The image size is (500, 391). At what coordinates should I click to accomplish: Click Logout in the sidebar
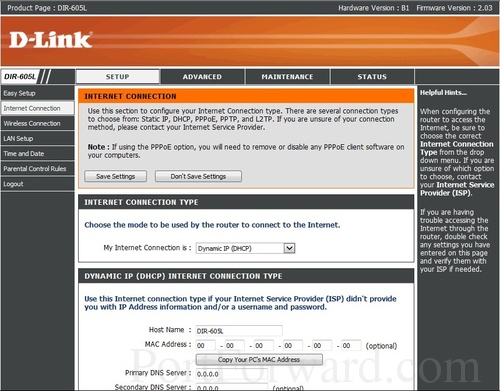coord(37,184)
